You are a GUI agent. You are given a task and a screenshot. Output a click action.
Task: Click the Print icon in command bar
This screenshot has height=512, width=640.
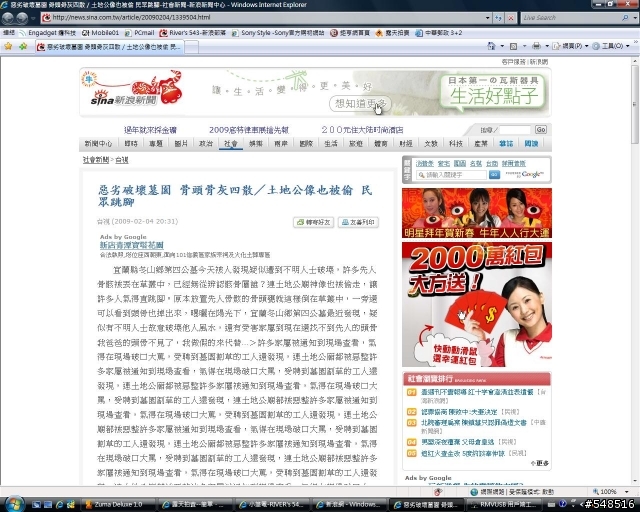536,46
